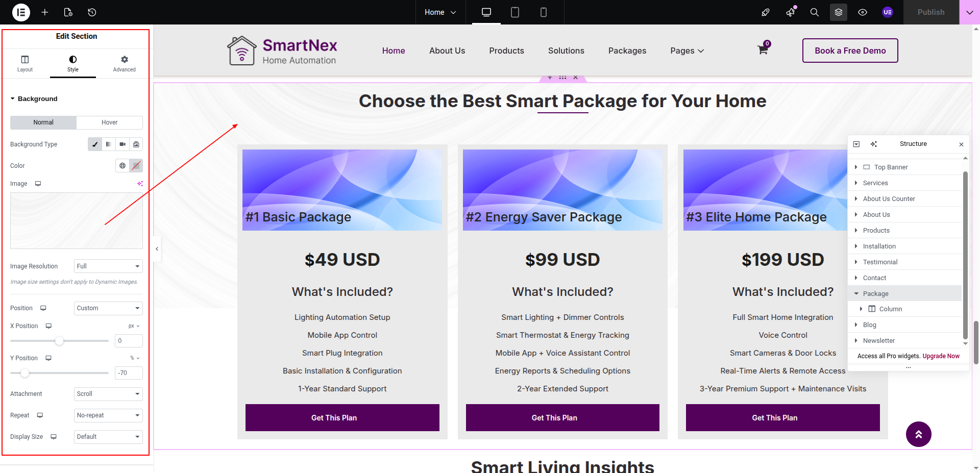The image size is (980, 473).
Task: Open the Attachment dropdown
Action: click(x=108, y=394)
